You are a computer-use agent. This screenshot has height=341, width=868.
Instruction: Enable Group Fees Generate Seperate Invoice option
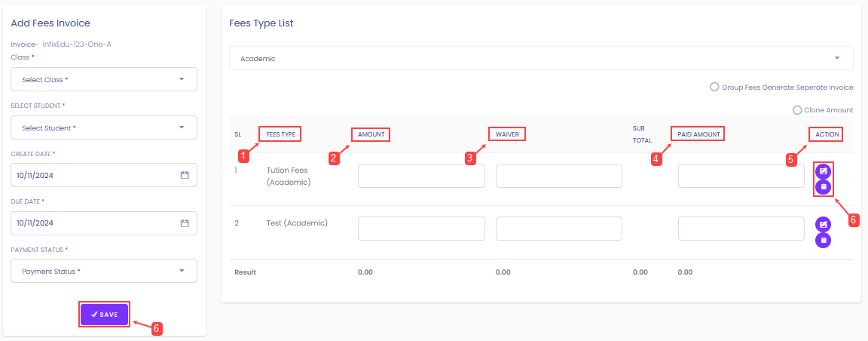(x=714, y=87)
